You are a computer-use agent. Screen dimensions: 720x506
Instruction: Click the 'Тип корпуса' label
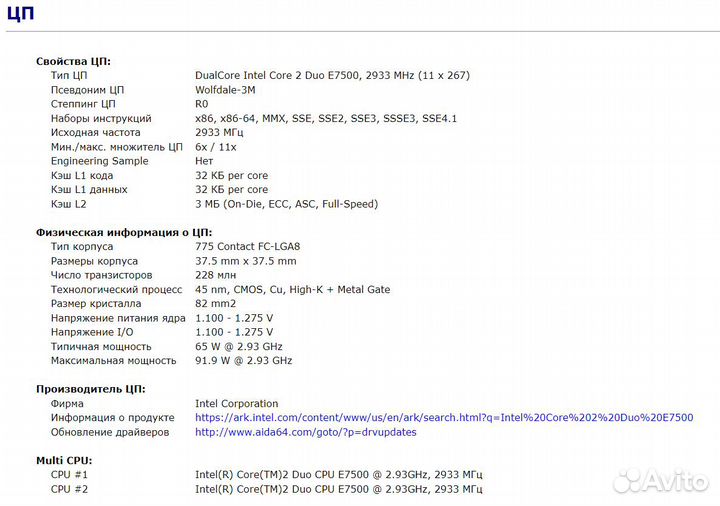pos(82,247)
